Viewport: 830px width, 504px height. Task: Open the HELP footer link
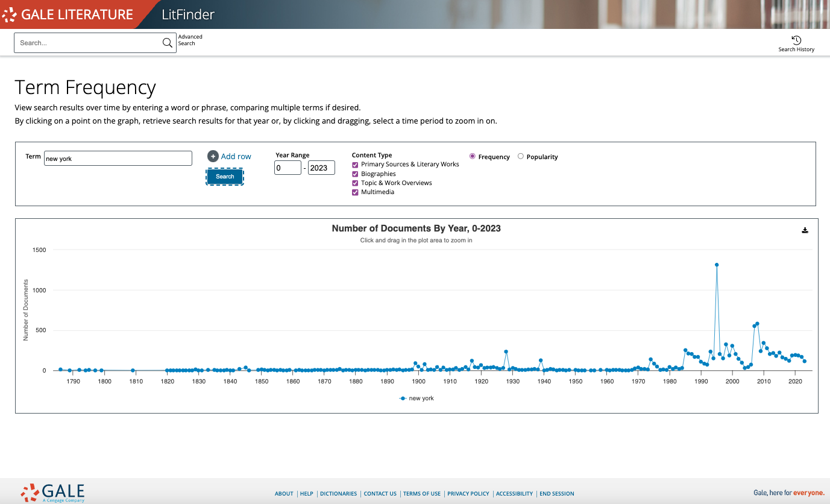[307, 494]
